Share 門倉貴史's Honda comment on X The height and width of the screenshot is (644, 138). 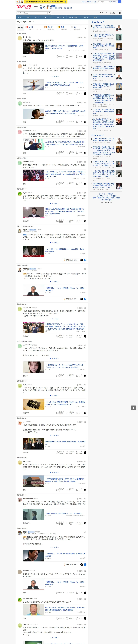click(82, 299)
